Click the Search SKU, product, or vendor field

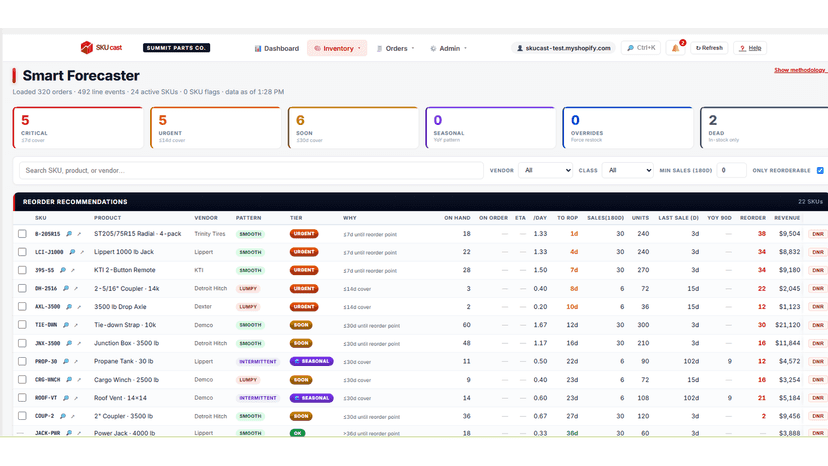coord(251,170)
